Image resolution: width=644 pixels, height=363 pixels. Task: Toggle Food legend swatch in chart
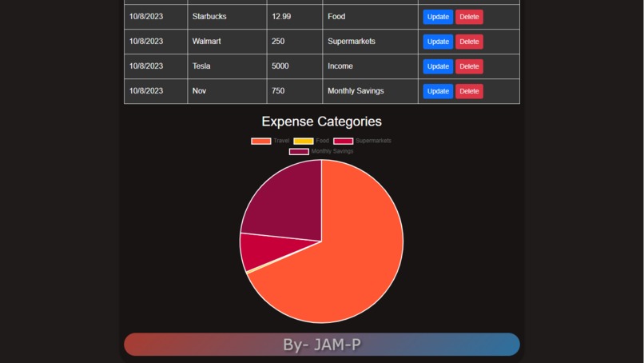(x=304, y=141)
